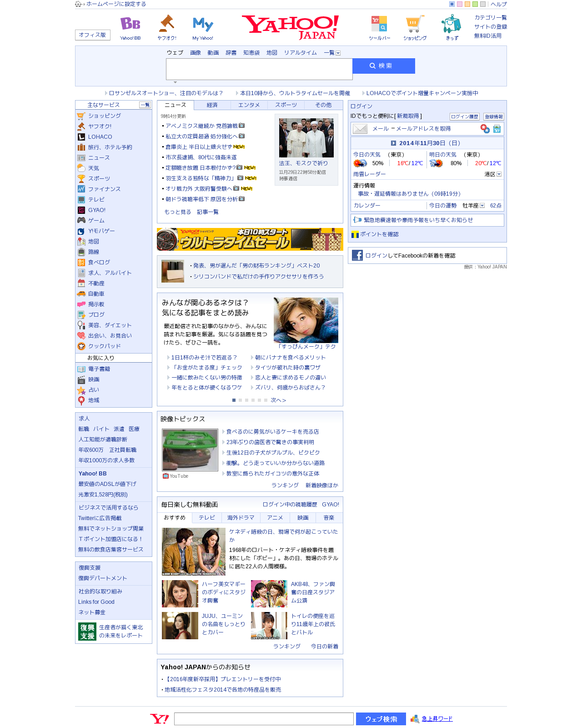The height and width of the screenshot is (728, 582).
Task: Click the ウェブ検索 button at bottom
Action: (x=381, y=719)
